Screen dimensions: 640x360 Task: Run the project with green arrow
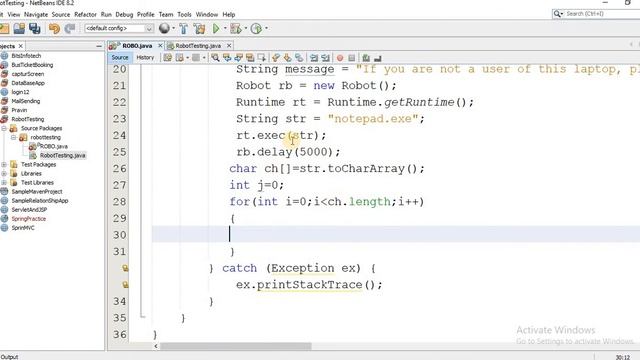pos(216,28)
